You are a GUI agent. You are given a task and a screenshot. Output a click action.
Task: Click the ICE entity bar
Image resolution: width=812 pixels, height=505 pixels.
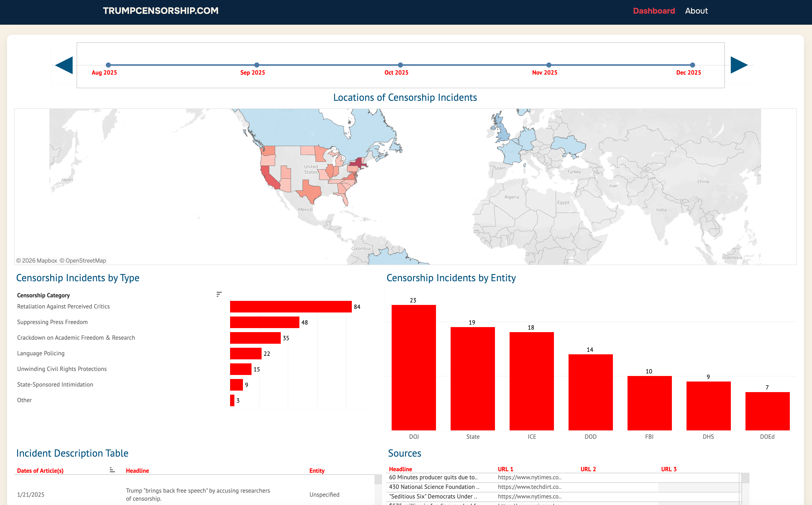tap(532, 381)
